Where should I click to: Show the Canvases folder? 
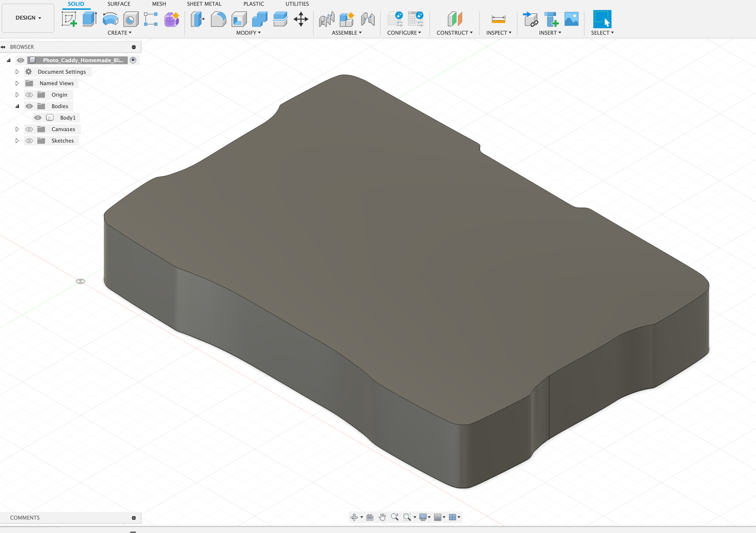coord(29,129)
